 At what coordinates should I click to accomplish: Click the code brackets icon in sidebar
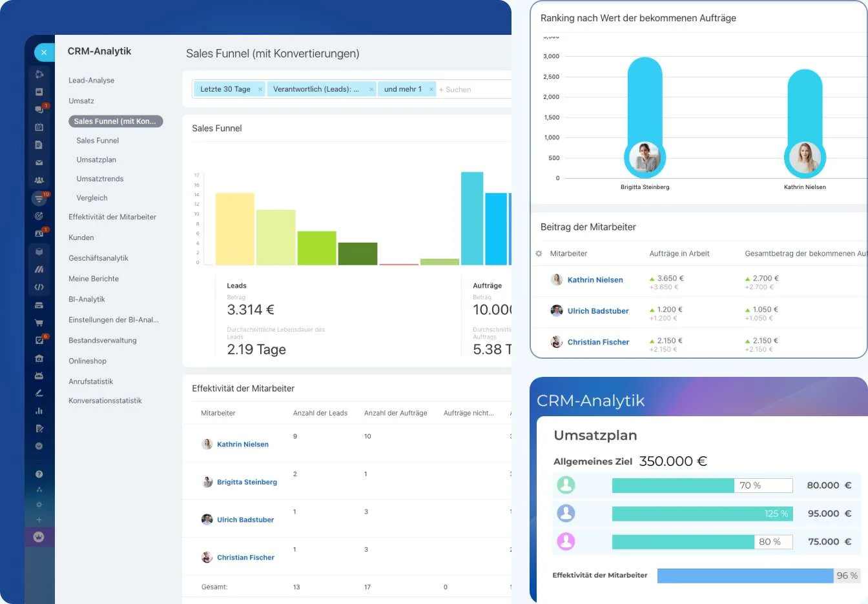click(39, 287)
